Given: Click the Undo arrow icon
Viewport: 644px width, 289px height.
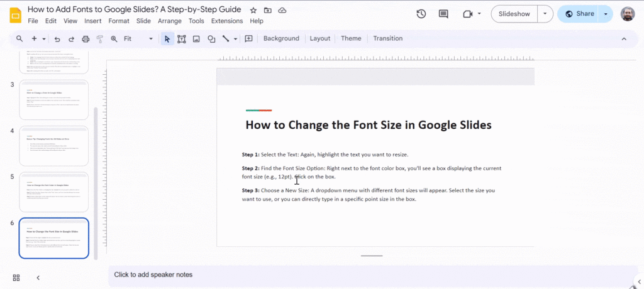Looking at the screenshot, I should coord(57,39).
